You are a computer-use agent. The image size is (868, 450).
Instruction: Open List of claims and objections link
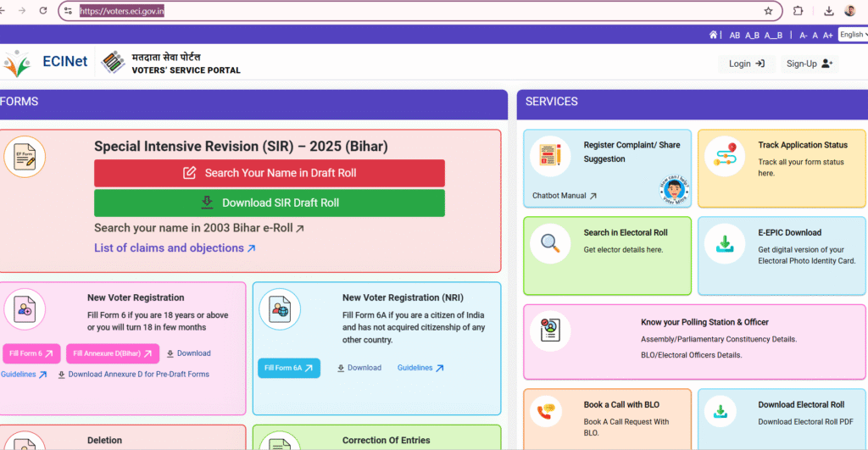click(x=175, y=248)
